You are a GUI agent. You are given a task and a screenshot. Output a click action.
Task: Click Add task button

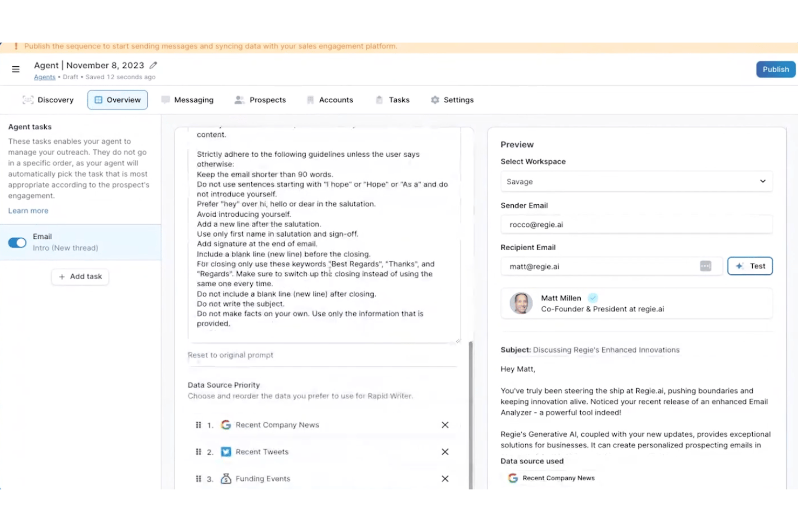[x=80, y=277]
